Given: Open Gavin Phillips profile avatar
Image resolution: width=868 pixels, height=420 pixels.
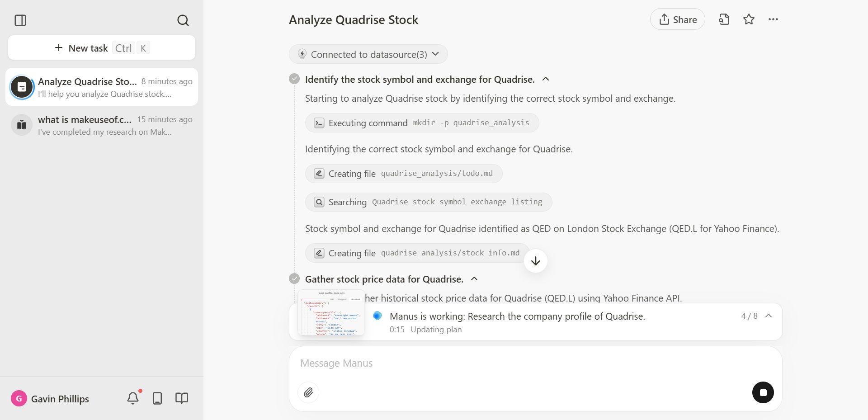Looking at the screenshot, I should pyautogui.click(x=19, y=399).
